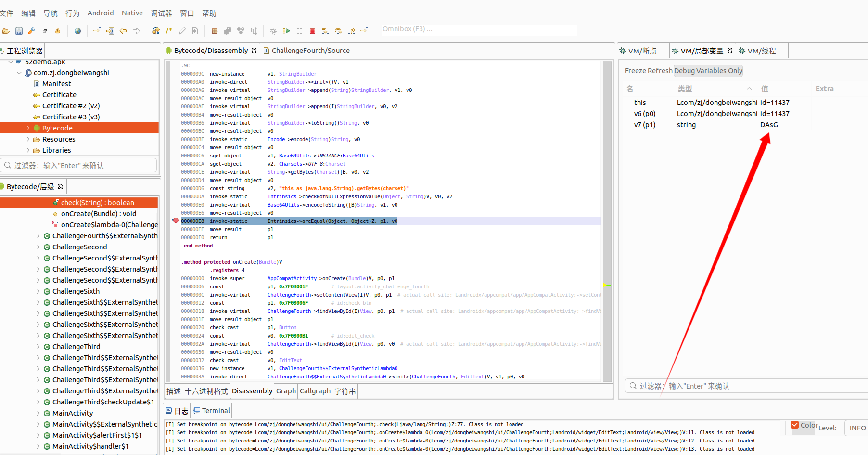Click the project browser filter field
This screenshot has height=455, width=868.
pos(79,165)
